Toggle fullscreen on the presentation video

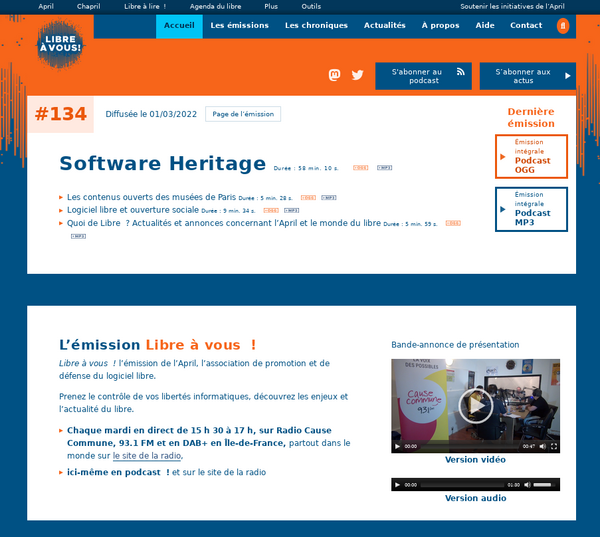click(x=554, y=446)
